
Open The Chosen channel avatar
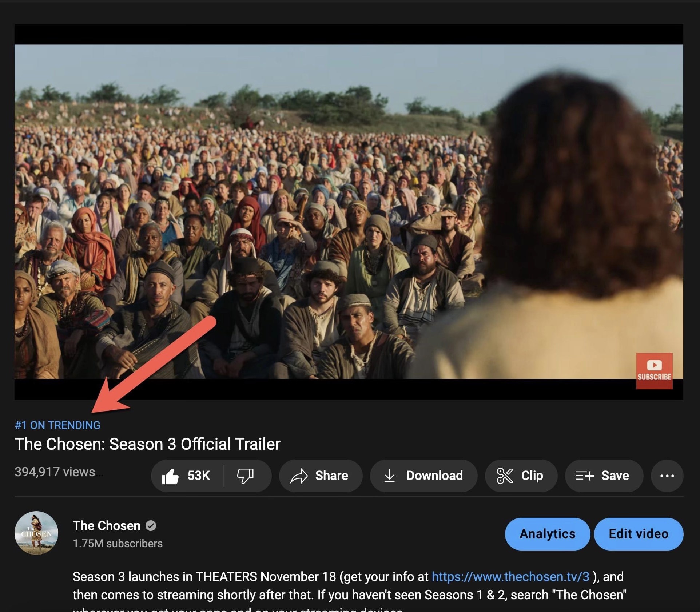click(x=36, y=533)
